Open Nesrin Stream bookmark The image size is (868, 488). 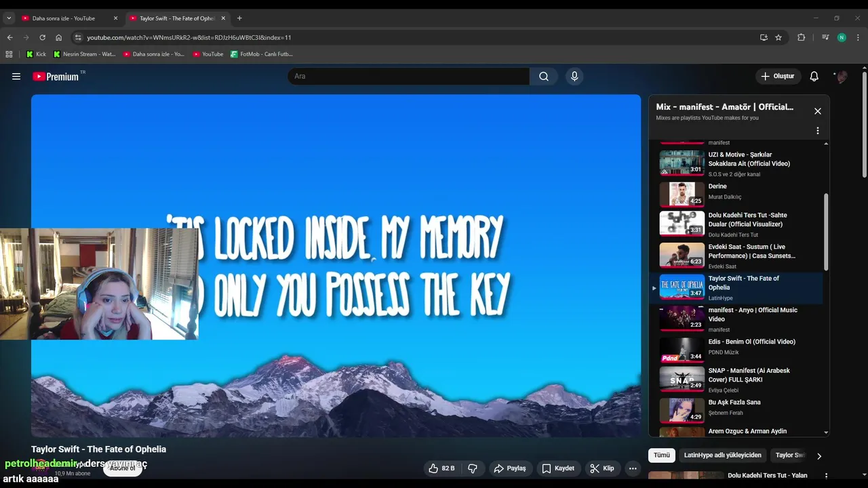pyautogui.click(x=85, y=54)
